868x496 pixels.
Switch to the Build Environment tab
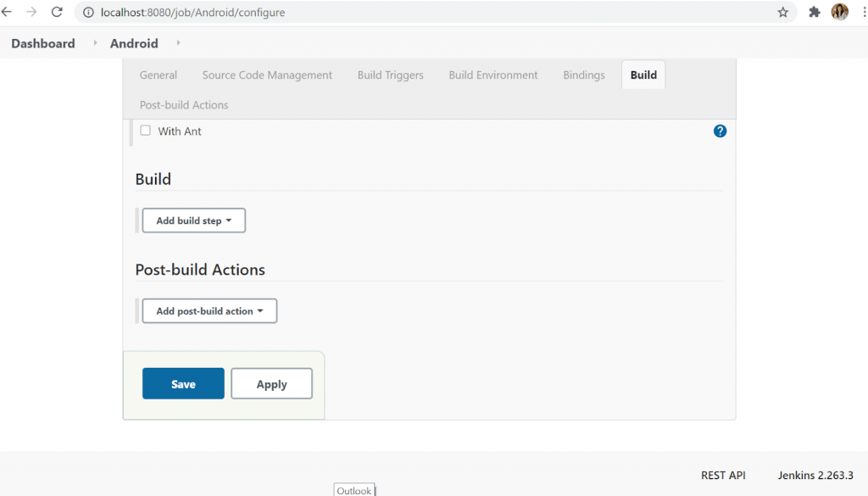[x=493, y=75]
